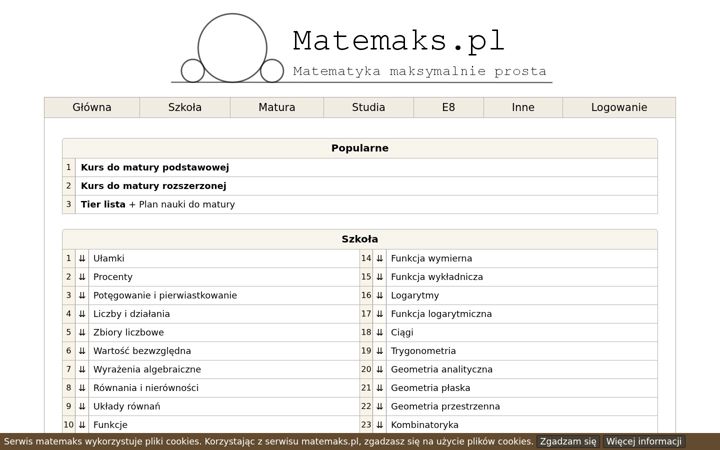Open the Tier lista link
The width and height of the screenshot is (720, 450).
pos(103,204)
